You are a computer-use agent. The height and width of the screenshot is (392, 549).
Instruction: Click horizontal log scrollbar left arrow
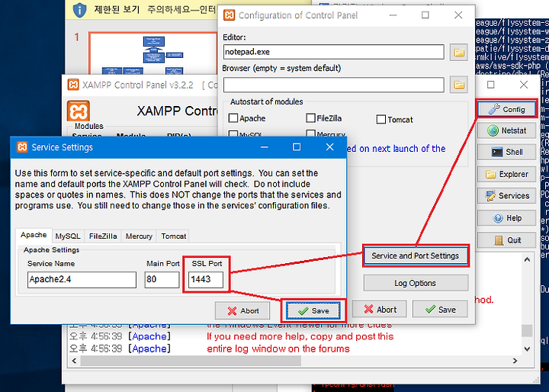point(74,361)
